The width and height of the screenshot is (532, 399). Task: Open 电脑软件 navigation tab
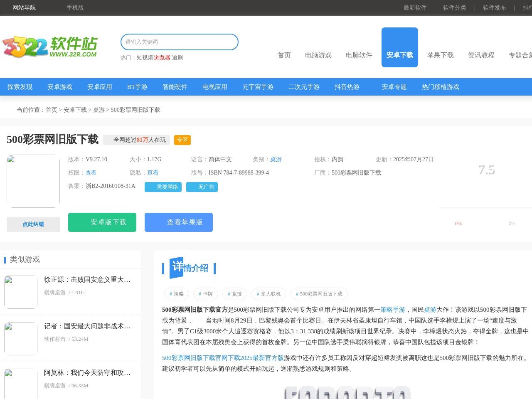click(x=359, y=55)
